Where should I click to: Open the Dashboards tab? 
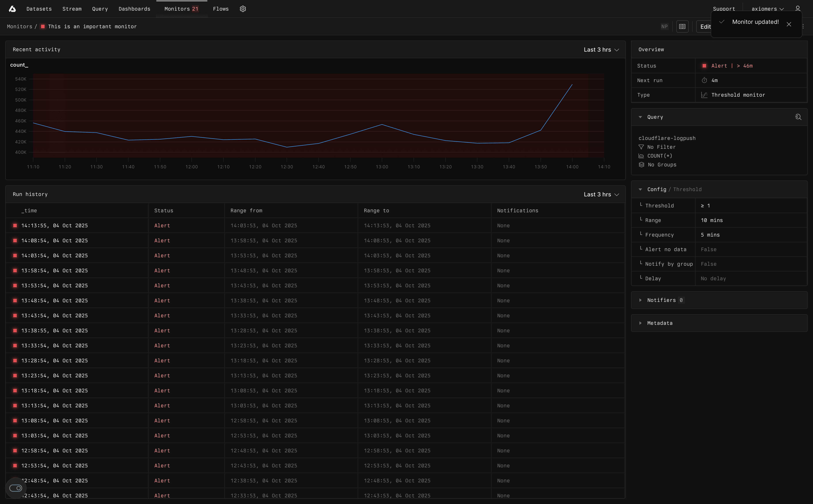[x=134, y=9]
